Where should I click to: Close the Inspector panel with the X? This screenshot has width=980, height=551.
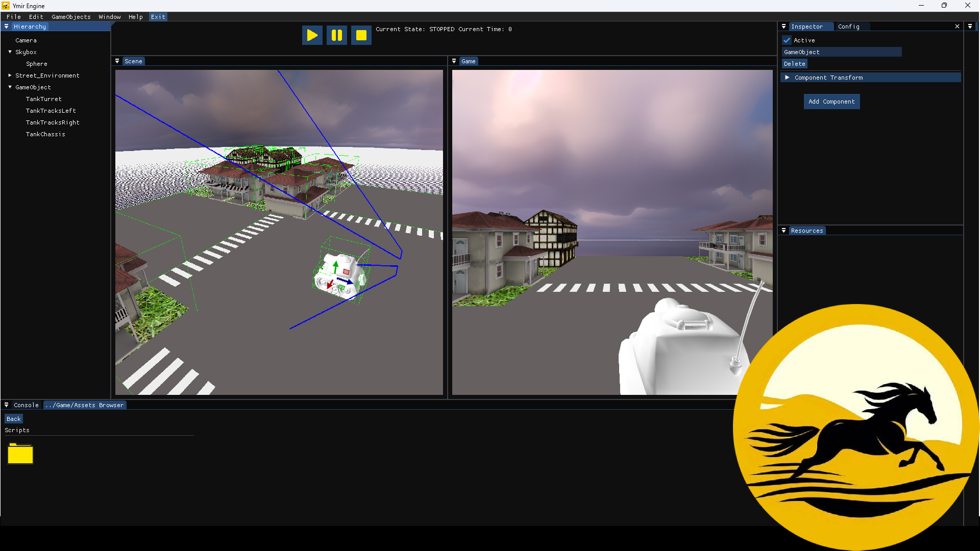tap(957, 27)
